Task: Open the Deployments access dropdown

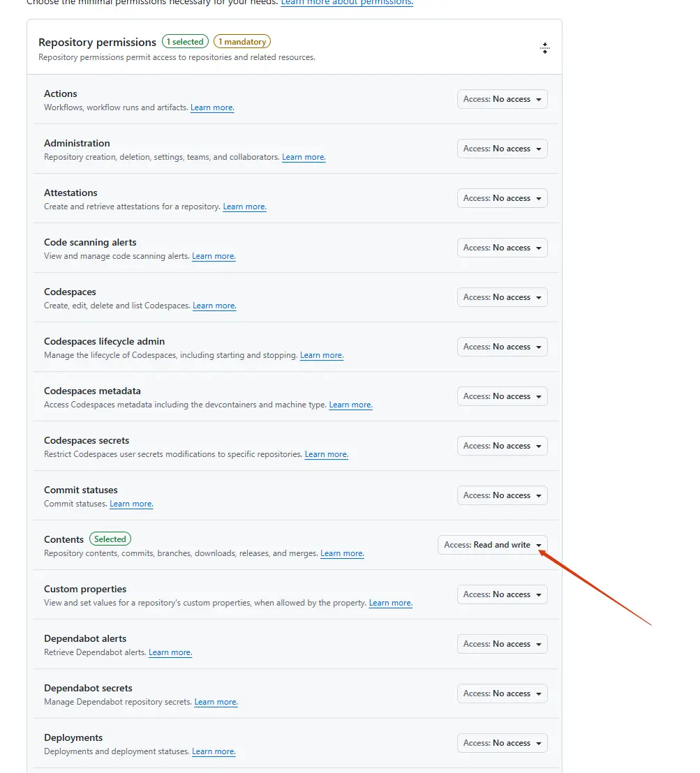Action: (502, 743)
